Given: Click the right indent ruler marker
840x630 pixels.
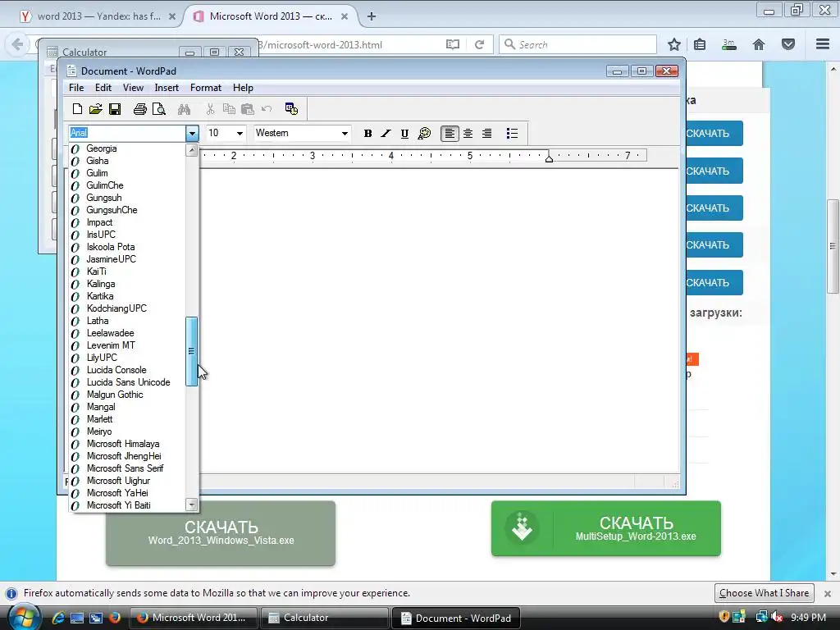Looking at the screenshot, I should click(x=549, y=158).
